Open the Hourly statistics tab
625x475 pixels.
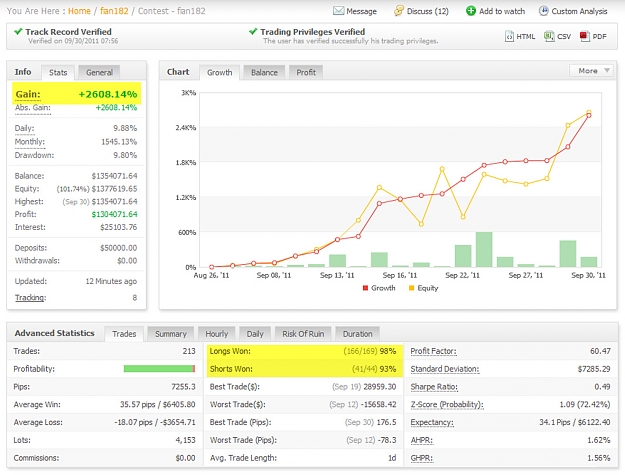216,334
